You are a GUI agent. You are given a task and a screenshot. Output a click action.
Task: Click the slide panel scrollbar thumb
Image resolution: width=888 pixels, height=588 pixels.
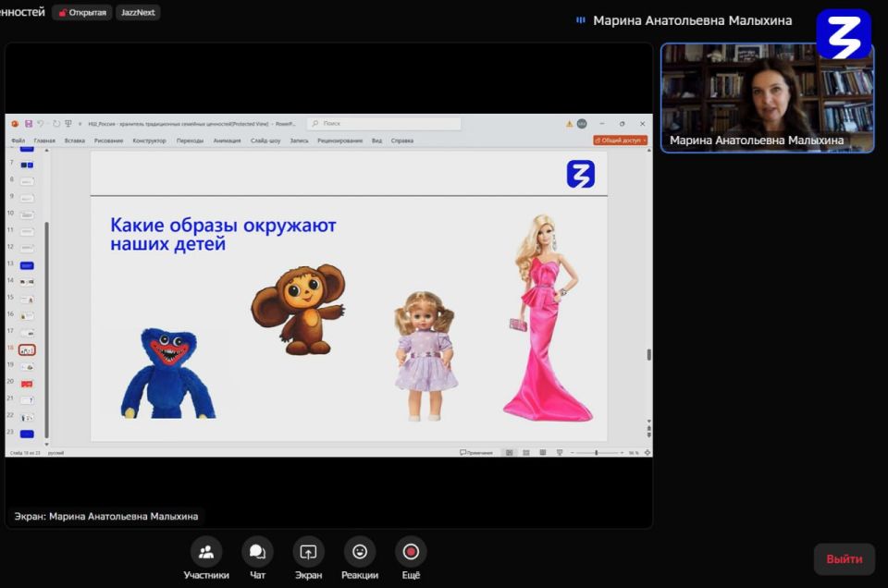click(x=46, y=329)
